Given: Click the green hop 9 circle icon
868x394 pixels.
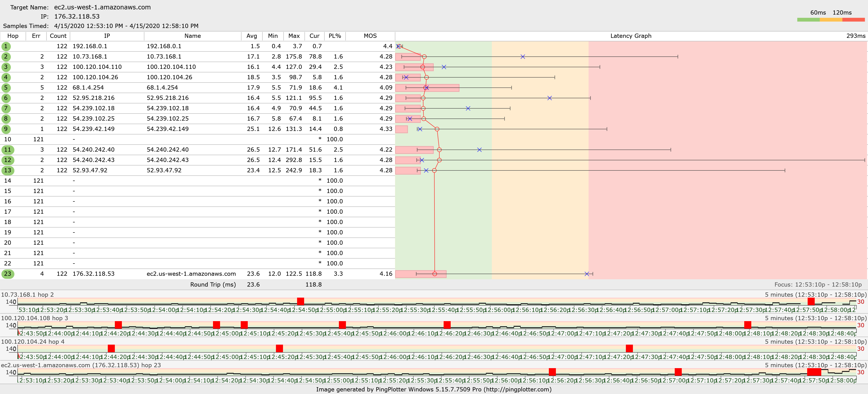Looking at the screenshot, I should [x=6, y=129].
